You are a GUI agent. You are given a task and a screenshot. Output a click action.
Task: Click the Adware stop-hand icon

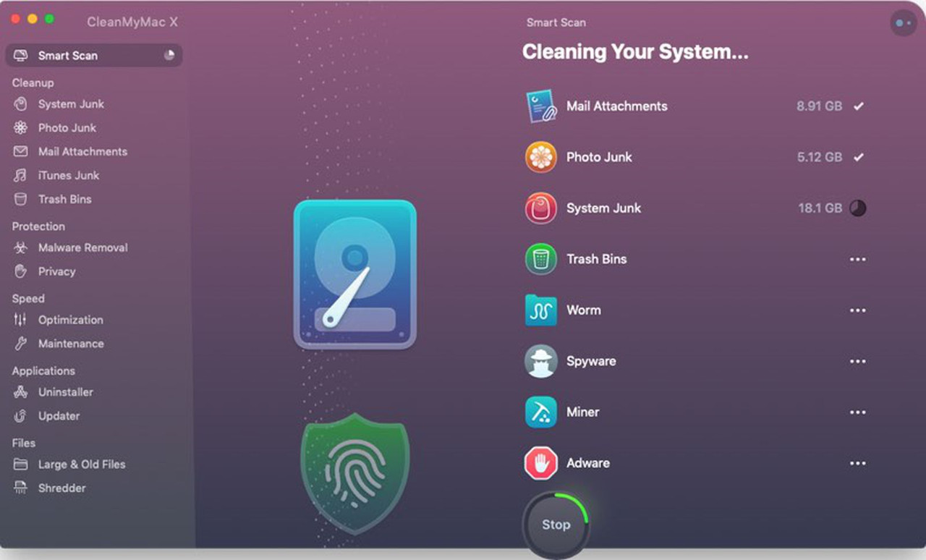[x=540, y=463]
